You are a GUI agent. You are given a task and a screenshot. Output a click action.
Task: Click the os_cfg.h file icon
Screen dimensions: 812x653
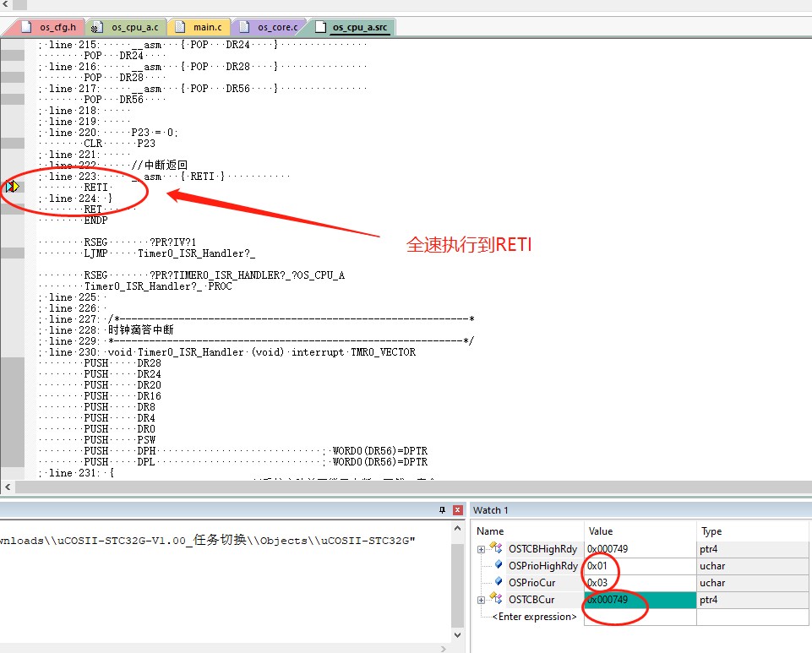pos(26,27)
